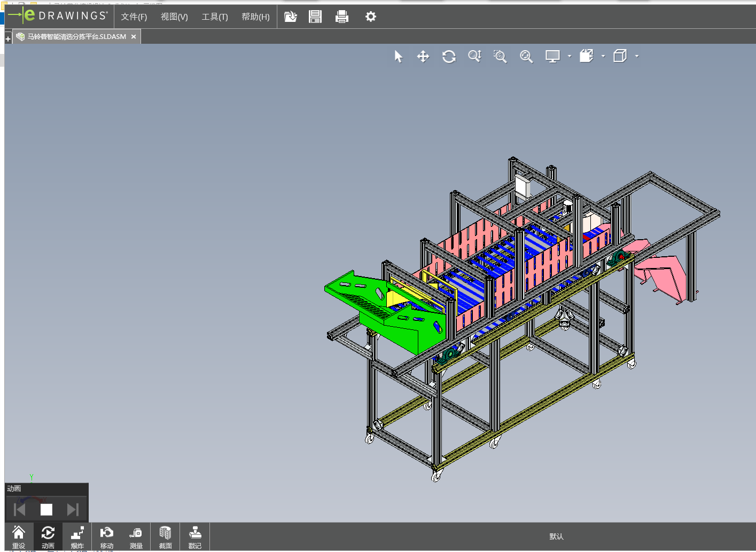Activate the Section (截面) tool

tap(165, 537)
